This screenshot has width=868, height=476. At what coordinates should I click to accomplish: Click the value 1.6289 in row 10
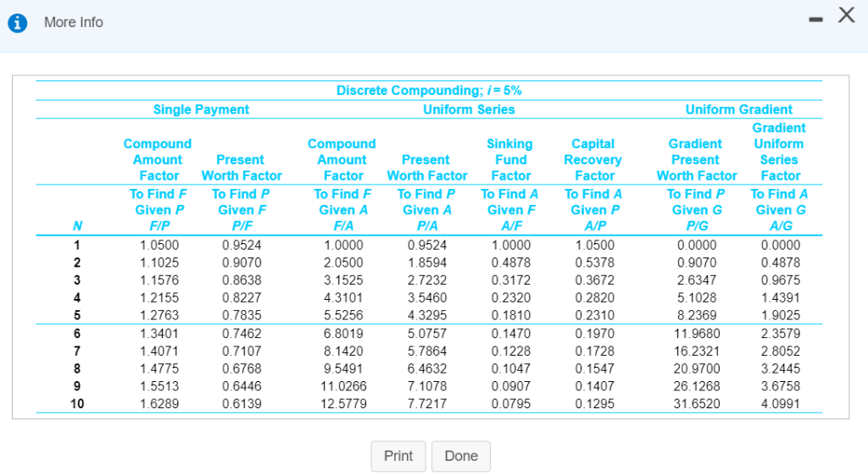point(159,403)
